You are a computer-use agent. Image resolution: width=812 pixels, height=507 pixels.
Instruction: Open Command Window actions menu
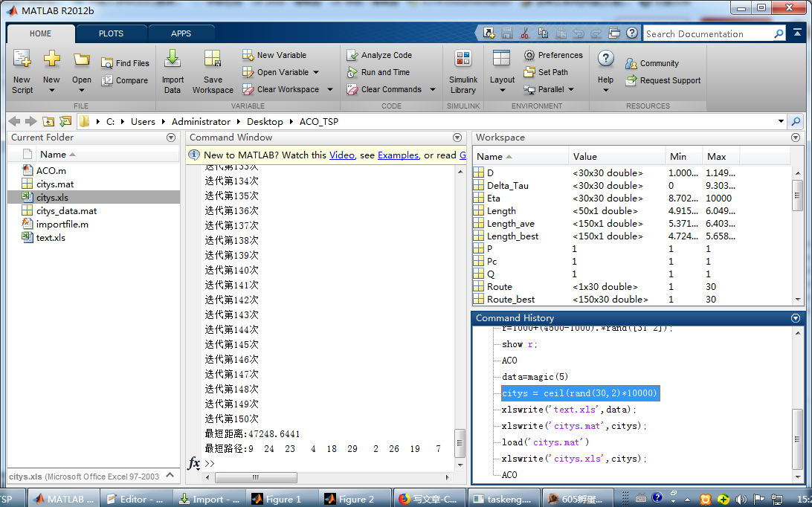457,138
